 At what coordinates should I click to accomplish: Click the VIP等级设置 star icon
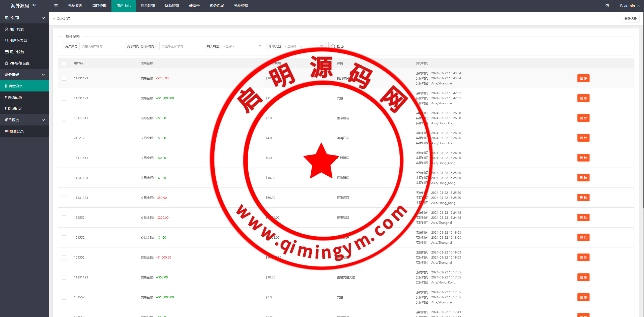(x=7, y=63)
